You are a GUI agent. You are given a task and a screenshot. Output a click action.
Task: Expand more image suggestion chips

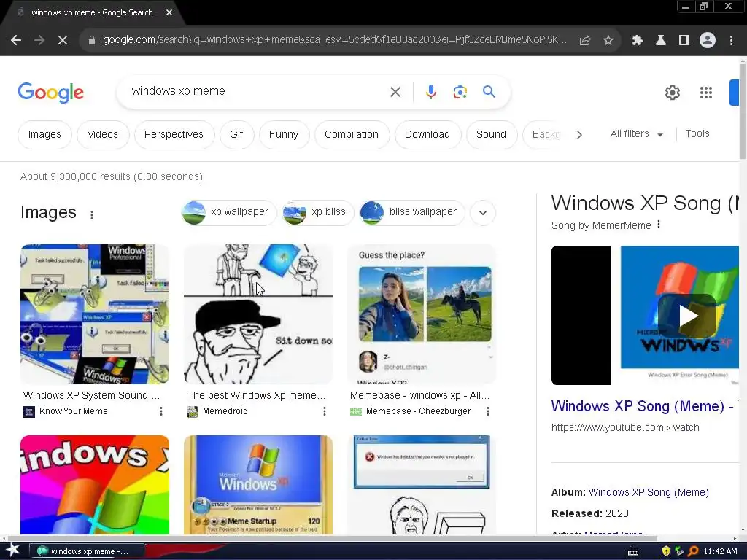click(x=483, y=212)
